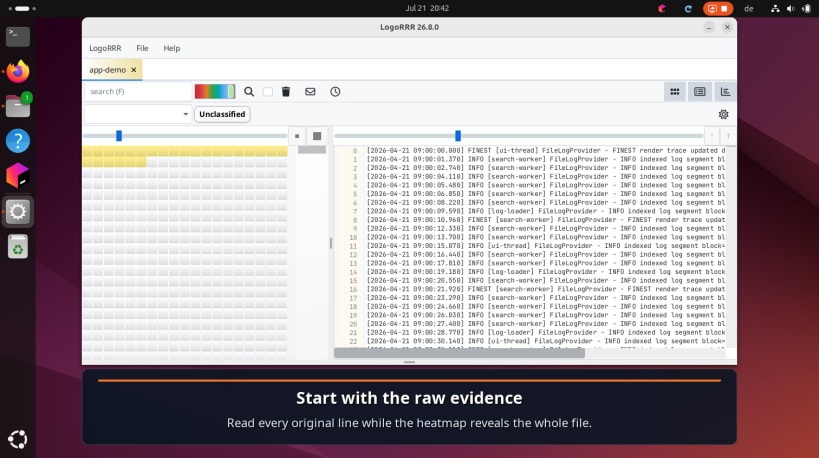Open Settings from the dock
This screenshot has height=458, width=819.
pos(18,212)
